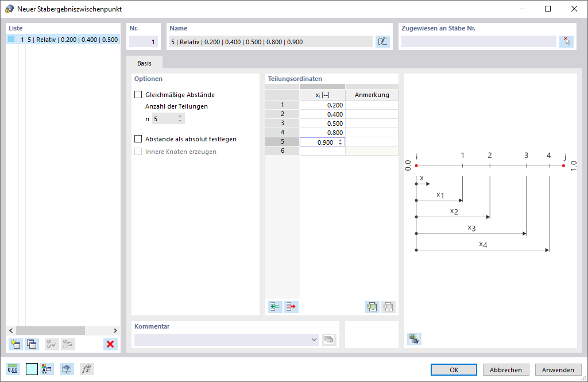Click the export table to Excel icon
Screen dimensions: 588x382
click(x=372, y=307)
